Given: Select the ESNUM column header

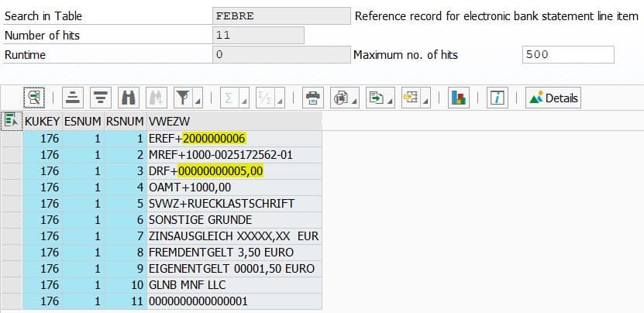Looking at the screenshot, I should (x=83, y=121).
